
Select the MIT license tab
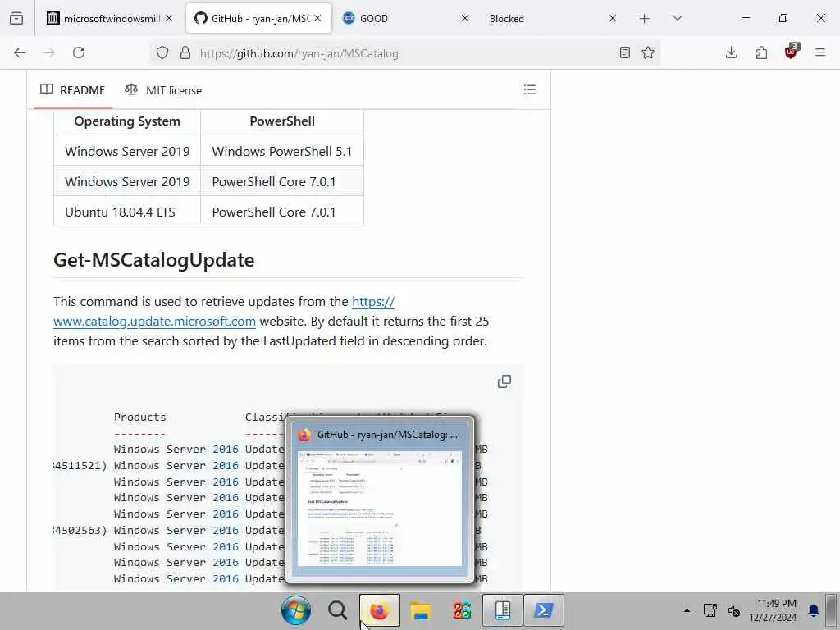point(163,90)
